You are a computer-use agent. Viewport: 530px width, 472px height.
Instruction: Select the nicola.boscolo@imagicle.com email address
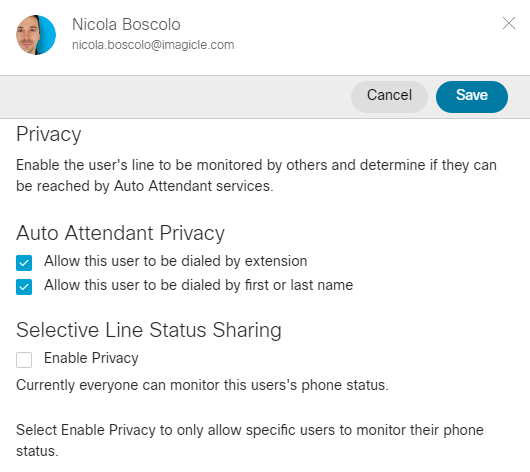click(x=153, y=45)
